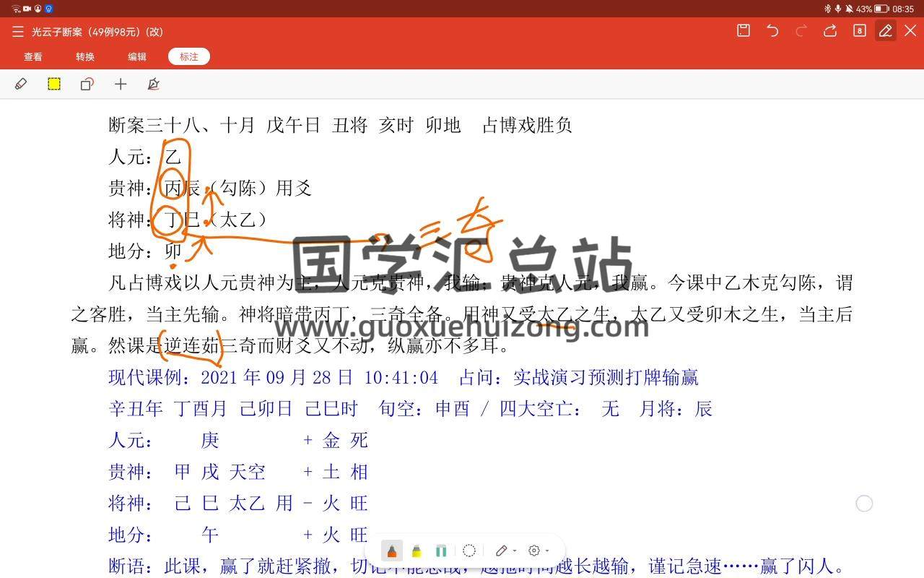This screenshot has height=578, width=924.
Task: Click the blue text 己 巳 太乙 用
Action: point(234,503)
